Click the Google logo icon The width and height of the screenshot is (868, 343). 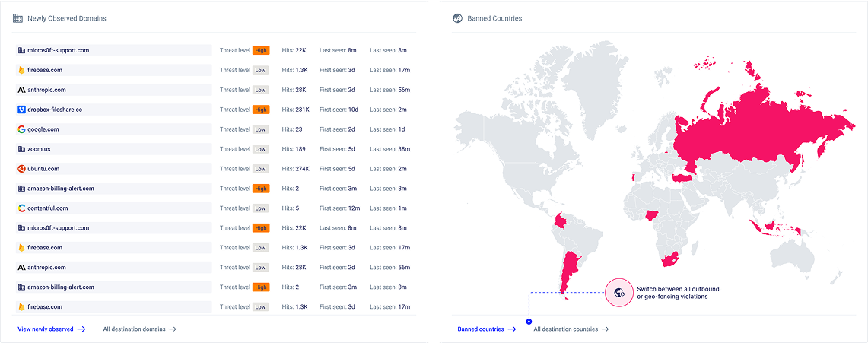[x=21, y=129]
